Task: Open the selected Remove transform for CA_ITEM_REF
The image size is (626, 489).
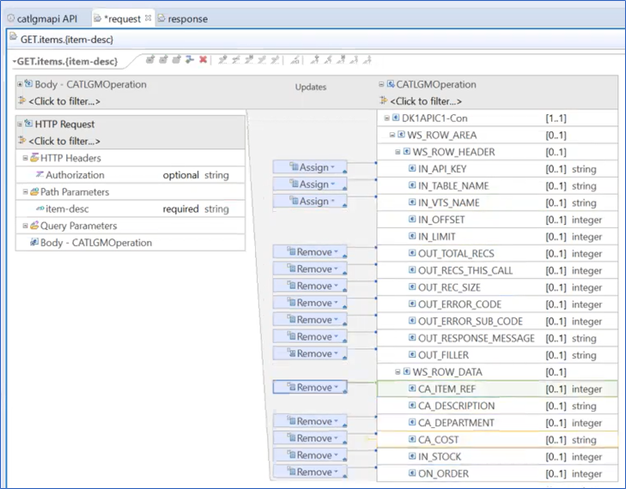Action: [310, 387]
